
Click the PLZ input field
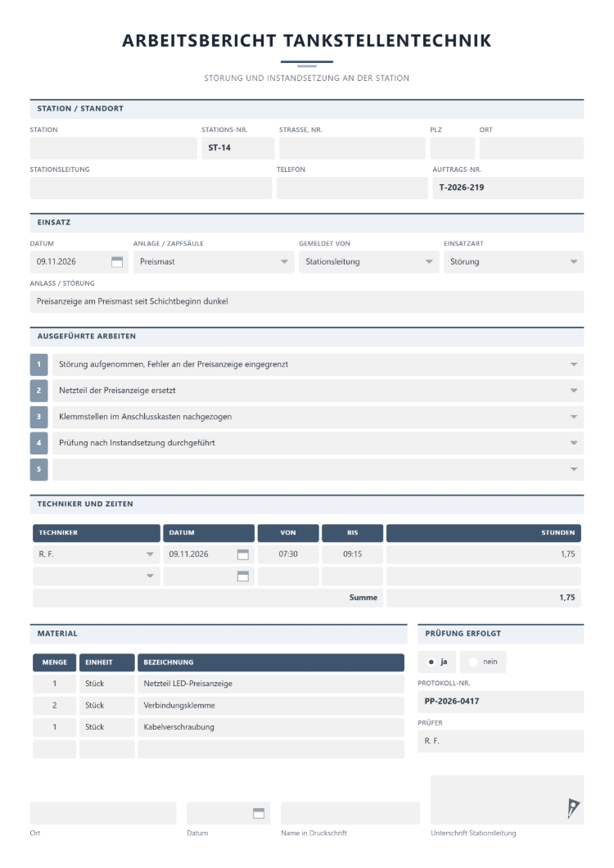pos(453,148)
